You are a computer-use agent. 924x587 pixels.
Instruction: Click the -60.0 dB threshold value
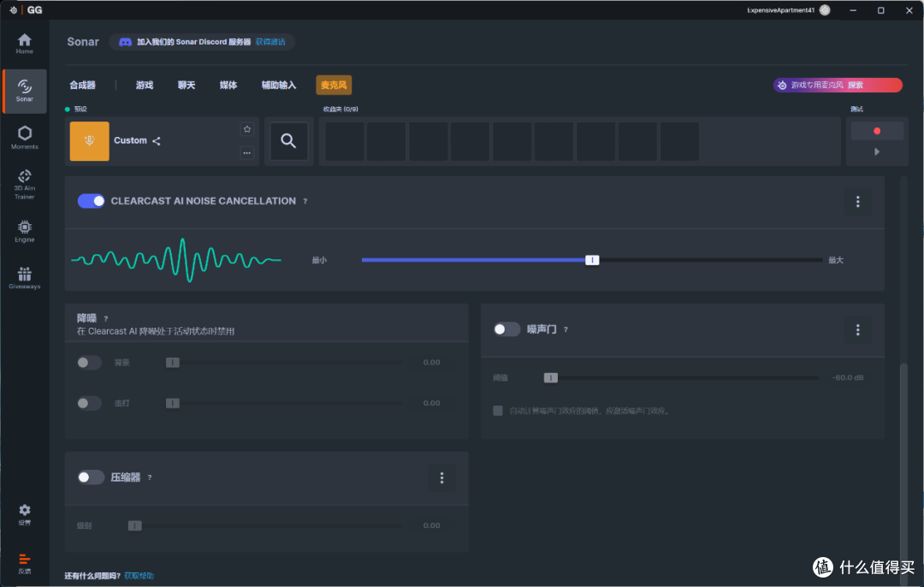(847, 377)
